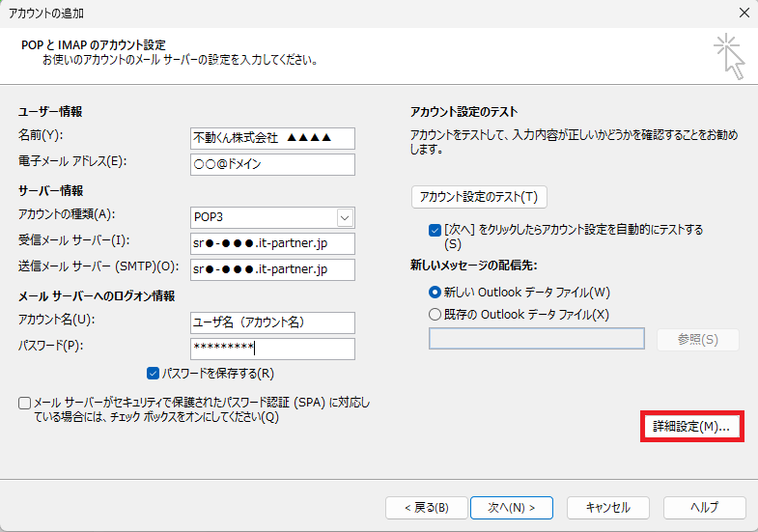Proceed with the 次へ button
758x532 pixels.
click(511, 507)
